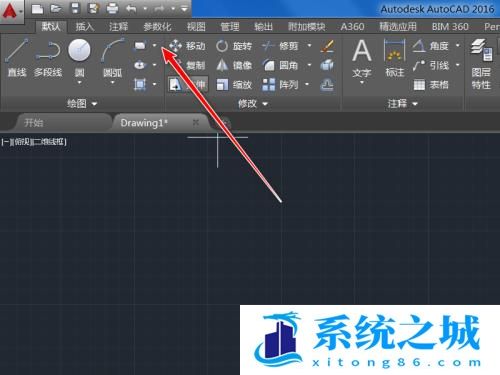Select the 文字 text tool
The image size is (500, 375).
(362, 59)
